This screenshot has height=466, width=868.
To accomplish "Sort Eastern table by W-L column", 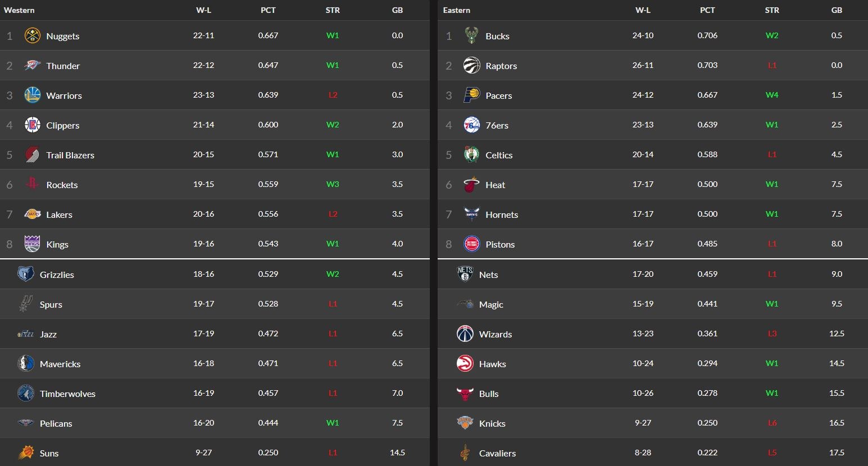I will tap(643, 10).
